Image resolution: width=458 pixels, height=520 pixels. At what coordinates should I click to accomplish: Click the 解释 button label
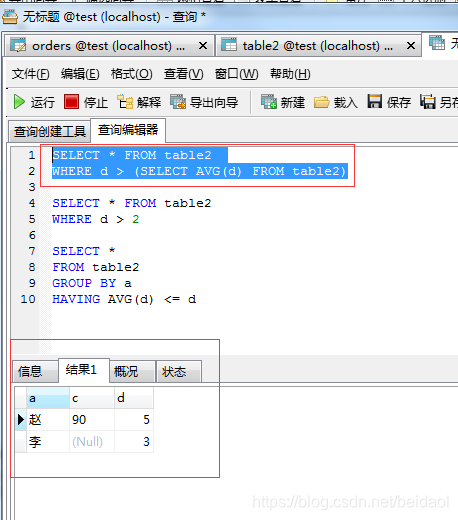click(x=149, y=102)
